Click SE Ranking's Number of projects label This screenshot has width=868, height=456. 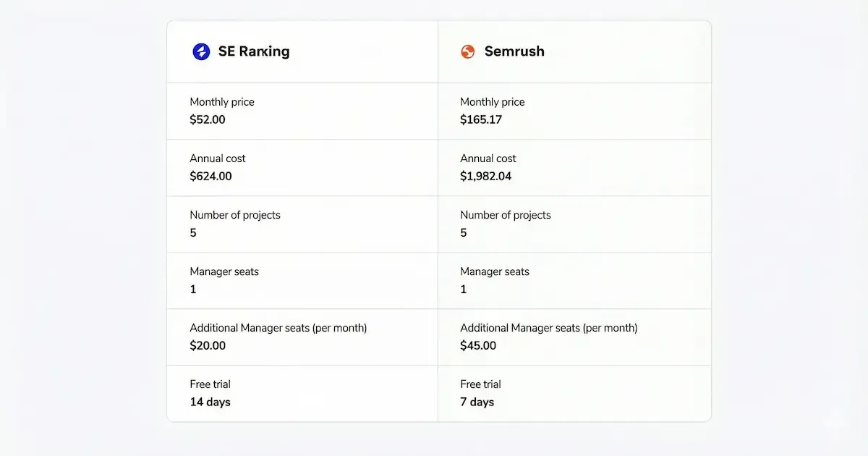(235, 215)
